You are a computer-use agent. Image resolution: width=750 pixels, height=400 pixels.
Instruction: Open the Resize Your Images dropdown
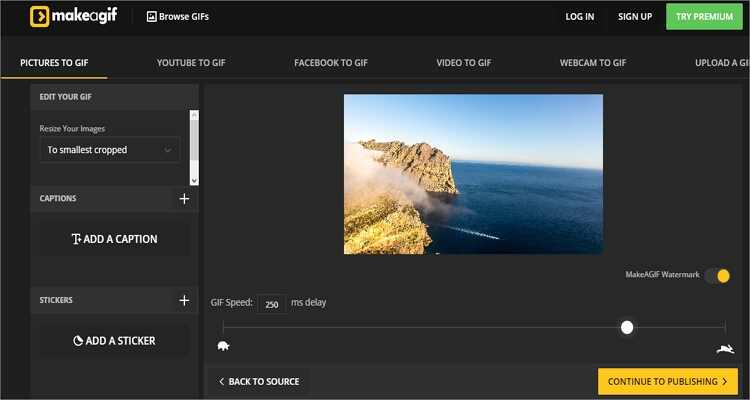(x=110, y=150)
